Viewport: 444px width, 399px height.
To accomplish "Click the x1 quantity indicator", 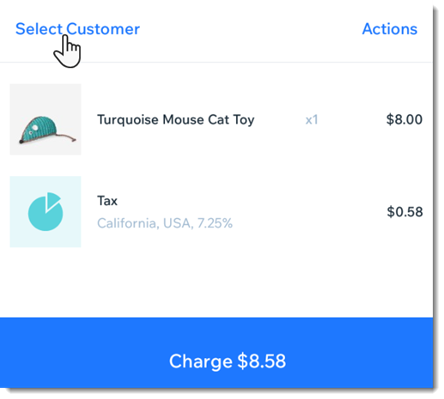I will 312,120.
